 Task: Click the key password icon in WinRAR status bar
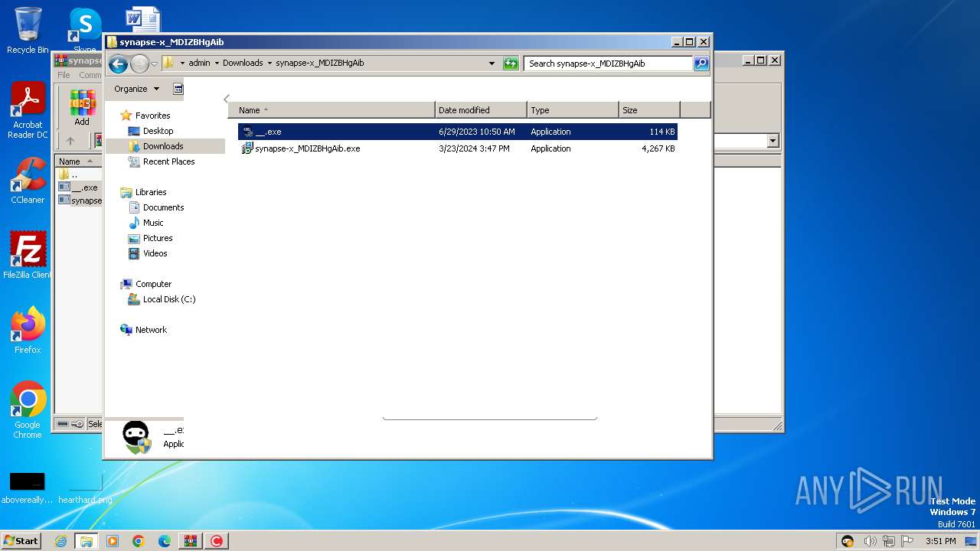77,424
